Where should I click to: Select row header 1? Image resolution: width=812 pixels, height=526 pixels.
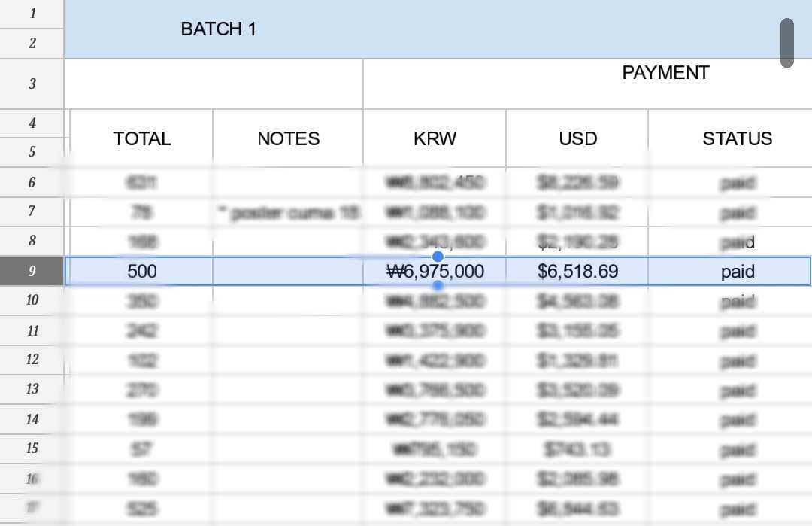(x=32, y=14)
